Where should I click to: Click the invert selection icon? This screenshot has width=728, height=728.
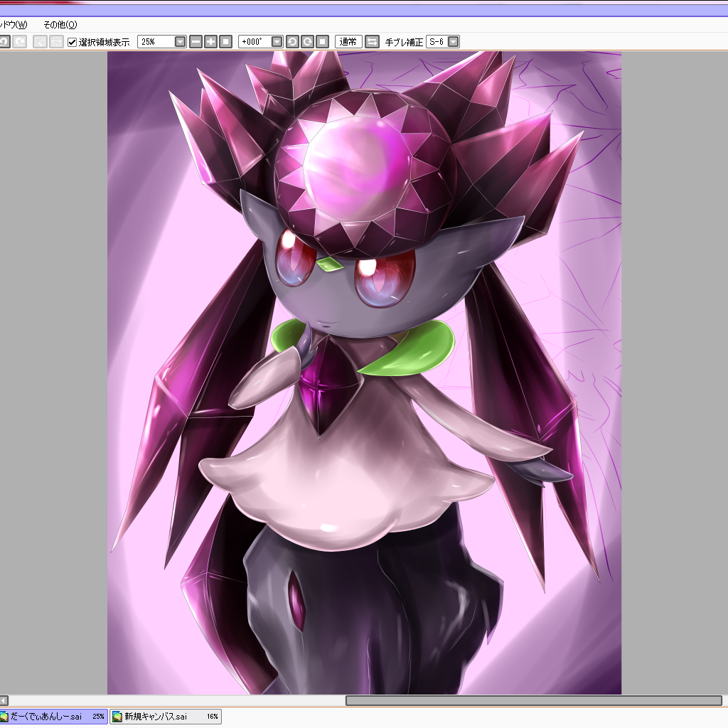(55, 42)
